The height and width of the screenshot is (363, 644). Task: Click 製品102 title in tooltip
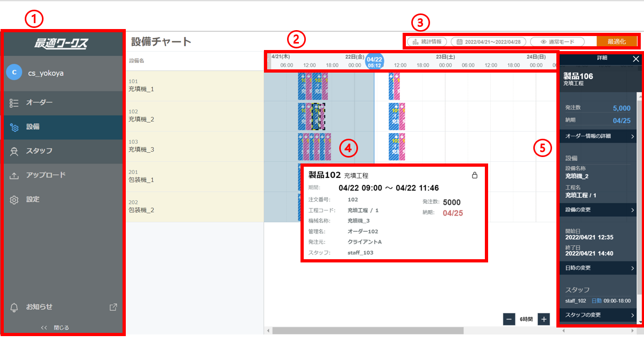click(325, 175)
